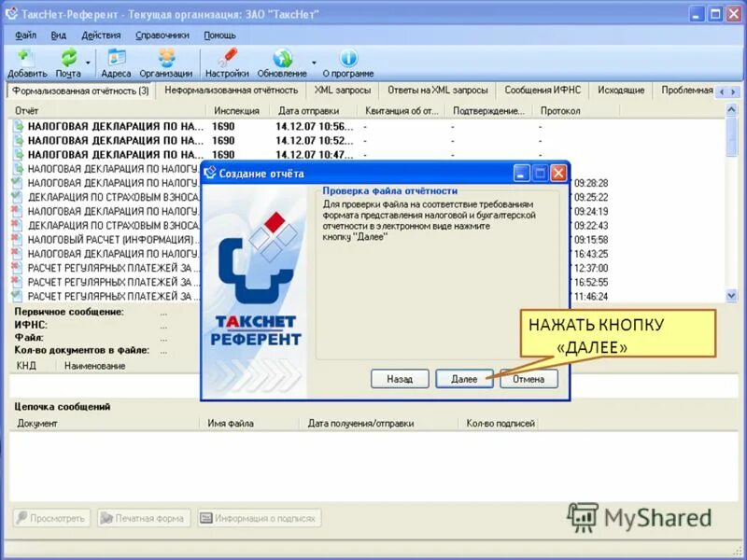Click the Документ column header
The width and height of the screenshot is (747, 560).
coord(104,423)
